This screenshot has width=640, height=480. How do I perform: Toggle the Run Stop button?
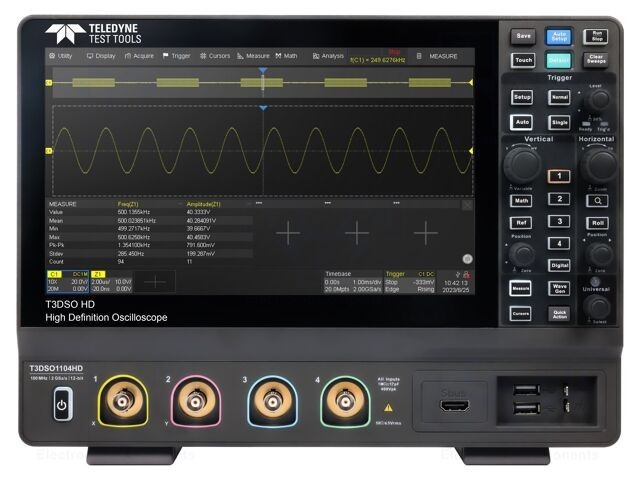pyautogui.click(x=596, y=35)
